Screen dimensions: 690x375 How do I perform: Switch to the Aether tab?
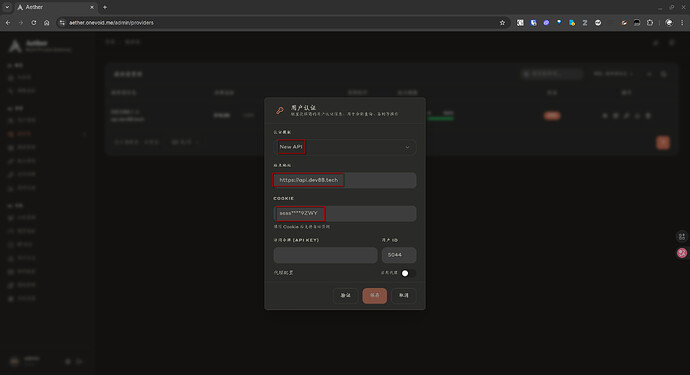(55, 7)
